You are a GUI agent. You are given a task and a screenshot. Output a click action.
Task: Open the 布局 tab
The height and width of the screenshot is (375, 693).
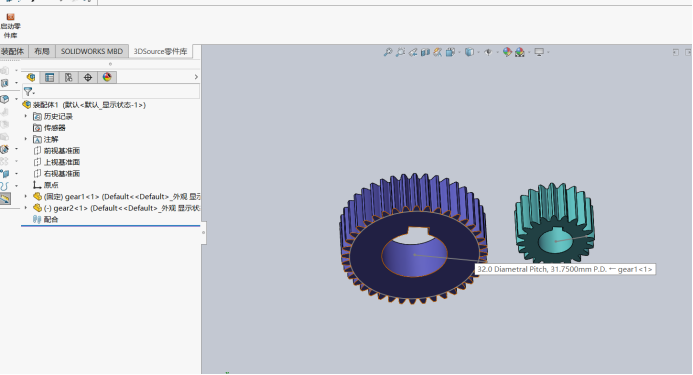pyautogui.click(x=42, y=51)
